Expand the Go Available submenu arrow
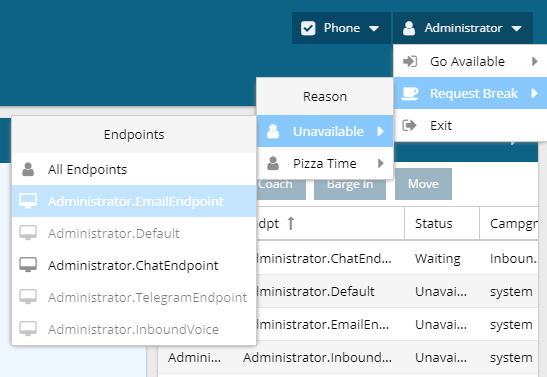Screen dimensions: 547x377 [x=534, y=61]
